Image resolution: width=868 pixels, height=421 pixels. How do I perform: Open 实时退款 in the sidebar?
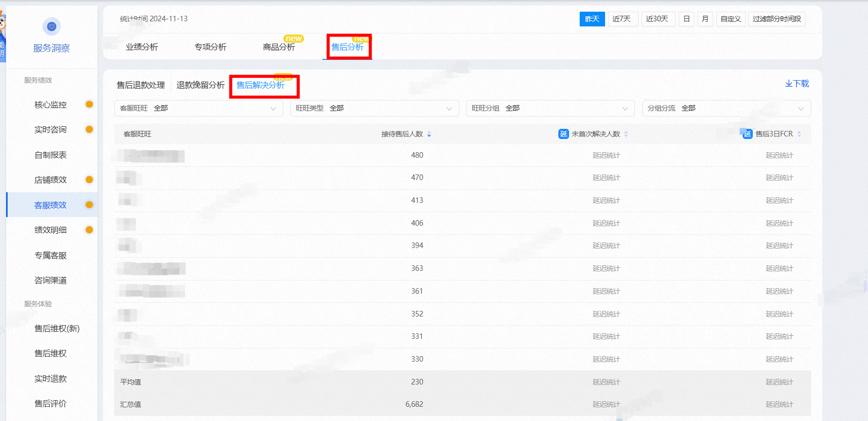click(51, 379)
